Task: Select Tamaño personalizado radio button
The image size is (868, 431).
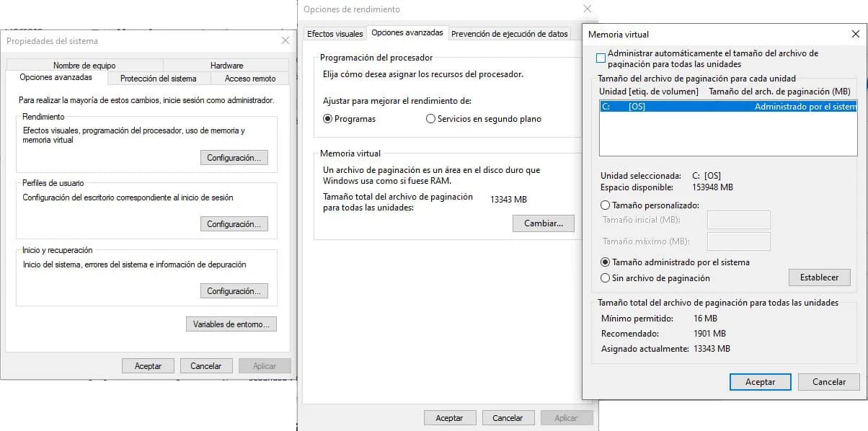Action: (x=604, y=204)
